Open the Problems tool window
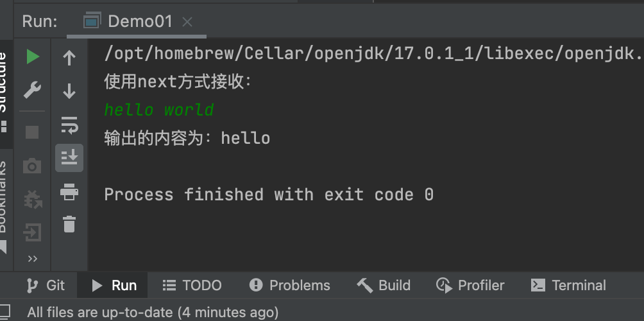Screen dimensions: 644x321 click(x=290, y=285)
